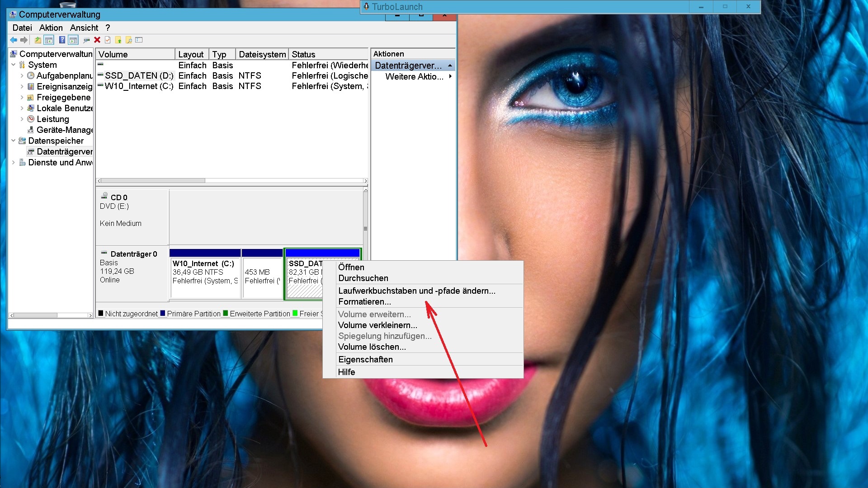Expand the Lokale Benutzer tree node

[x=22, y=108]
